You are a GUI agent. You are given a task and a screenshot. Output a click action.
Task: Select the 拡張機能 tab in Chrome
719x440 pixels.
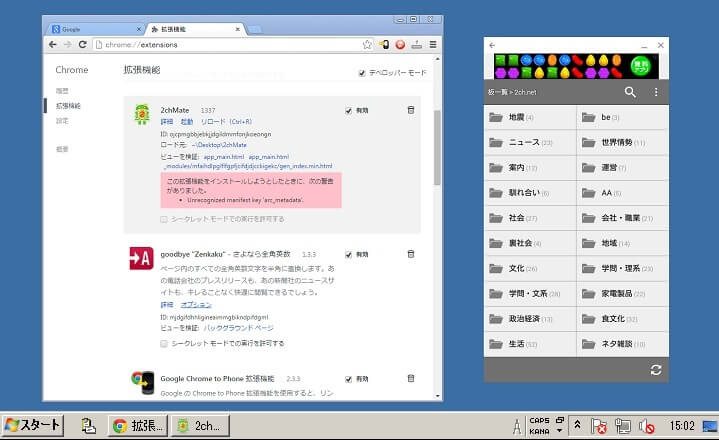(196, 29)
